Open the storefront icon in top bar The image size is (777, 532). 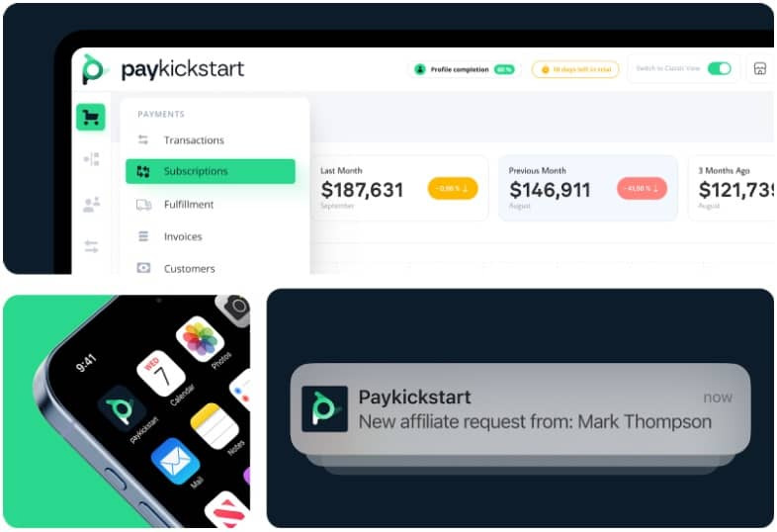[x=759, y=69]
